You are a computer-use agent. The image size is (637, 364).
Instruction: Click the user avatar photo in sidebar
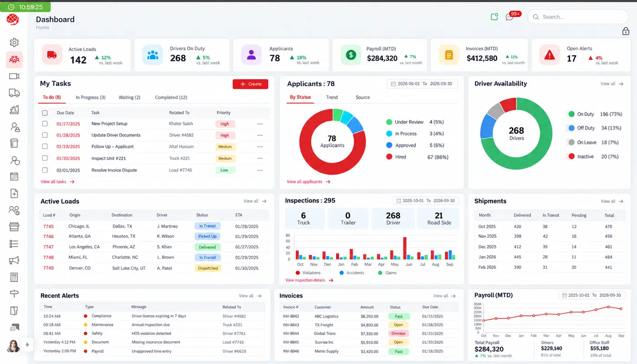tap(13, 346)
